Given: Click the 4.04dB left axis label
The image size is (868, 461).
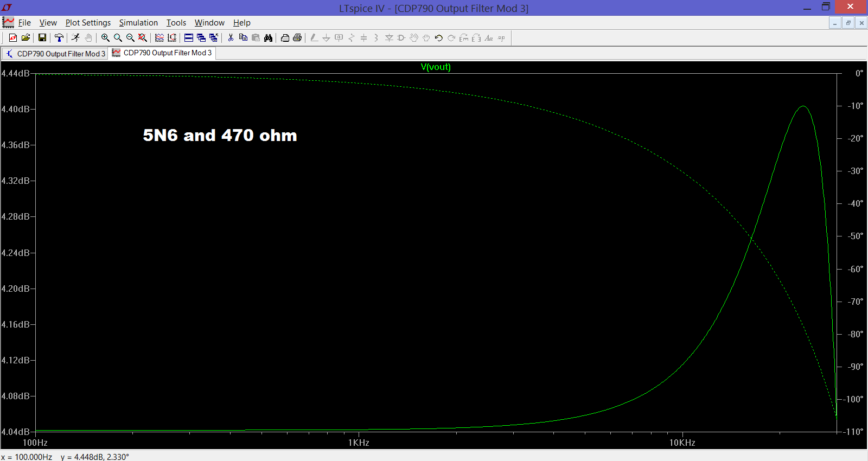Looking at the screenshot, I should [15, 432].
